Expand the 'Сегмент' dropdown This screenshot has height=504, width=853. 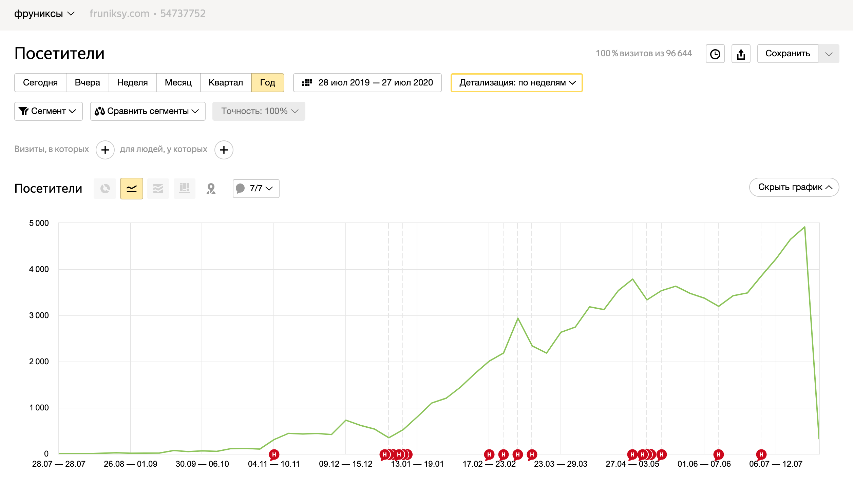pos(48,111)
